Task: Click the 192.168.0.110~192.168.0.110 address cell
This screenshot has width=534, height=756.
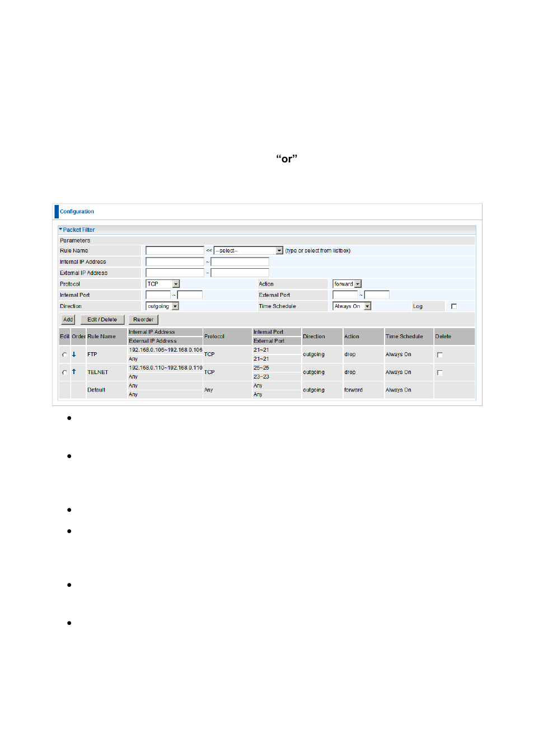Action: 166,368
